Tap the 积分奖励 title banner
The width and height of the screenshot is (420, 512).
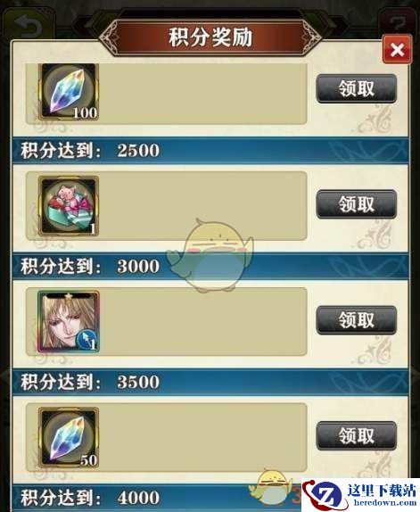click(x=210, y=37)
